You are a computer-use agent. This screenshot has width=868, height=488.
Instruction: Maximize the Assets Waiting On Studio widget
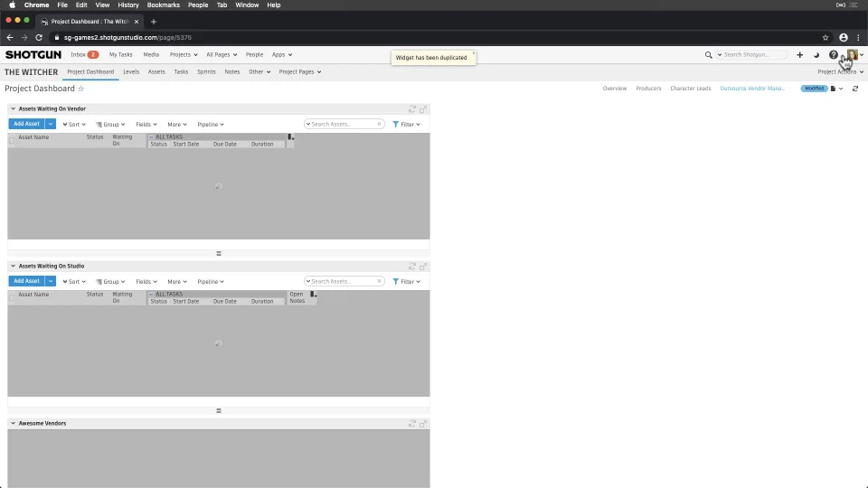pyautogui.click(x=423, y=267)
